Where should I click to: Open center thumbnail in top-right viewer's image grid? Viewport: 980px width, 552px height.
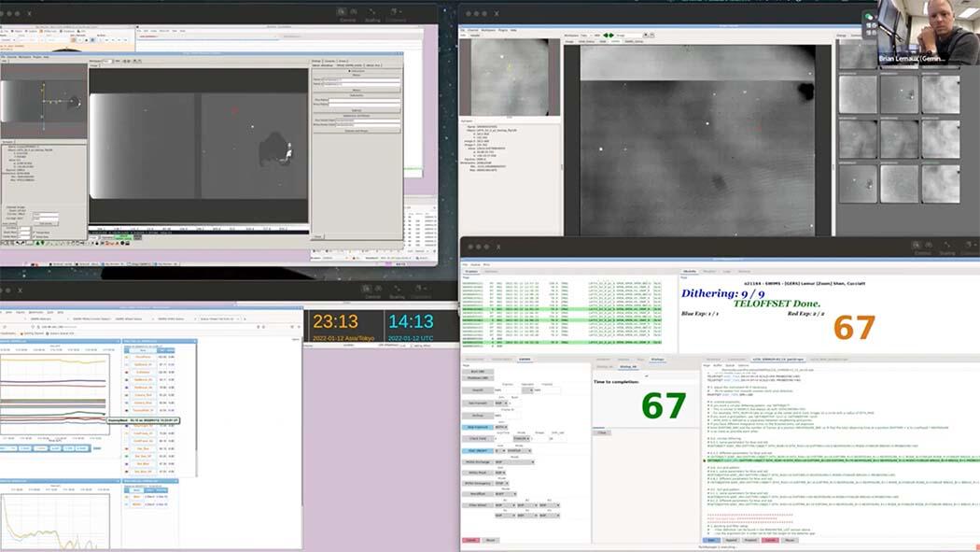[x=900, y=138]
